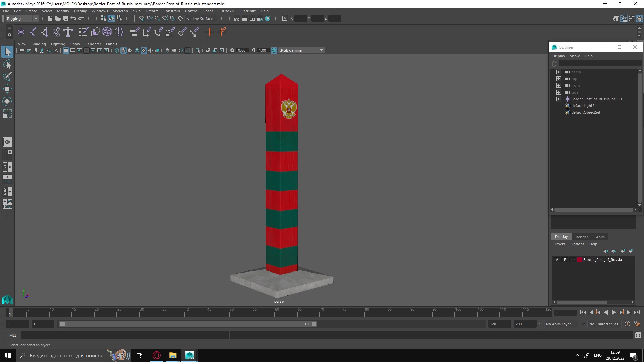Toggle smooth shade all in viewport toolbar
Viewport: 644px width, 362px height.
123,50
